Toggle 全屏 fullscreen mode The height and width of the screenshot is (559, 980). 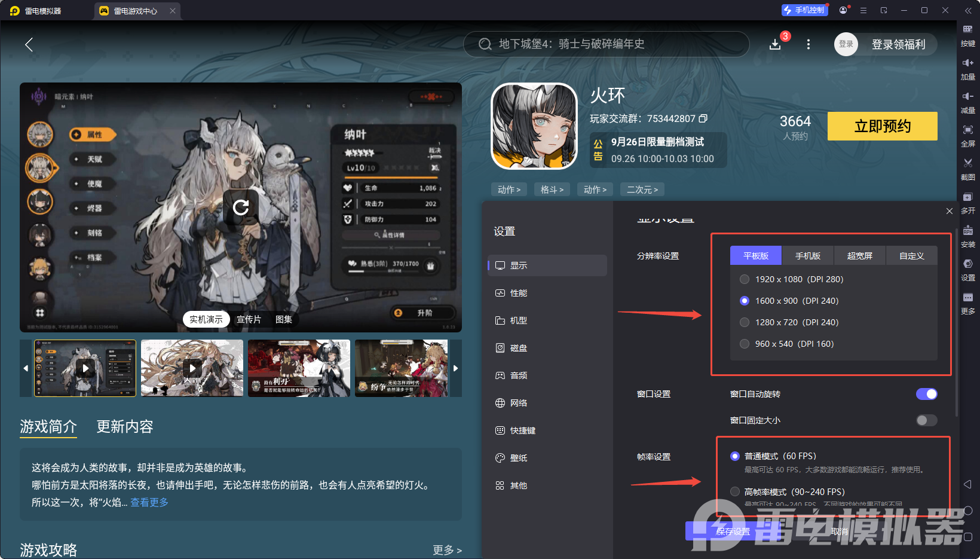click(968, 136)
